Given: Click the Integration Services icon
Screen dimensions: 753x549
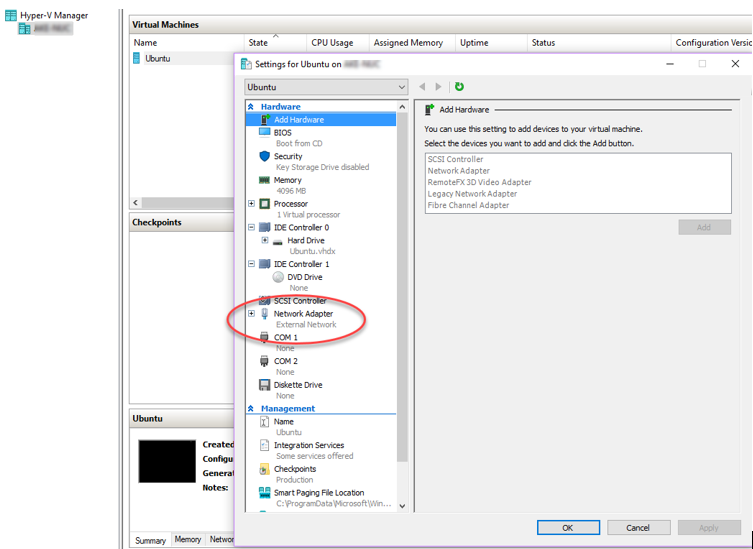Looking at the screenshot, I should 264,445.
